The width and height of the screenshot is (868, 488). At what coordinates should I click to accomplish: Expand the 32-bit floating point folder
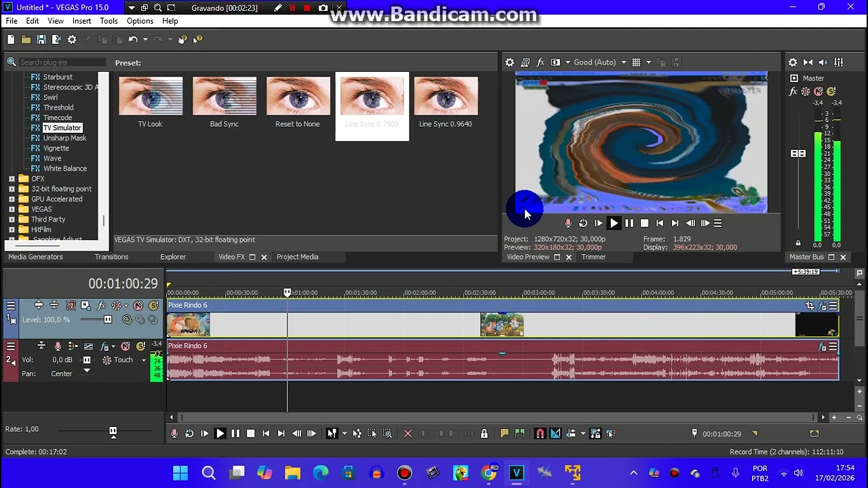[12, 189]
